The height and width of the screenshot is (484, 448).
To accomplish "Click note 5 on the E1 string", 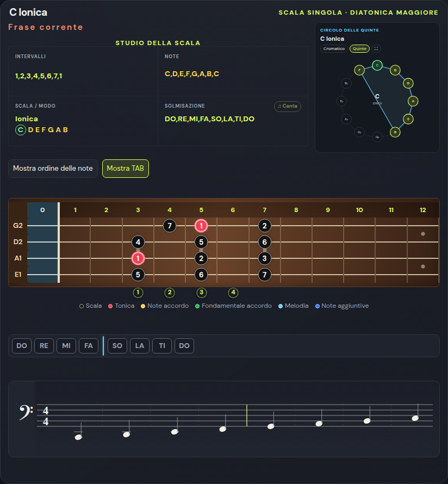I will click(138, 275).
